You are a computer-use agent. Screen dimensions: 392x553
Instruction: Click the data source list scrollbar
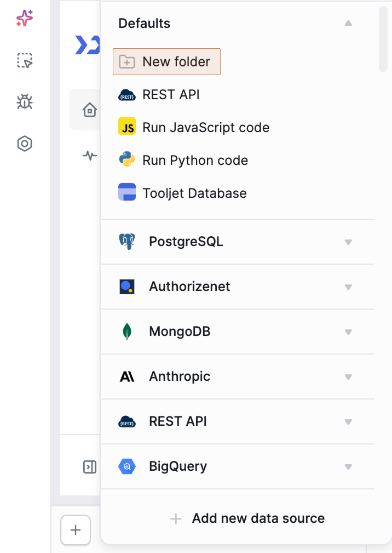[x=383, y=39]
